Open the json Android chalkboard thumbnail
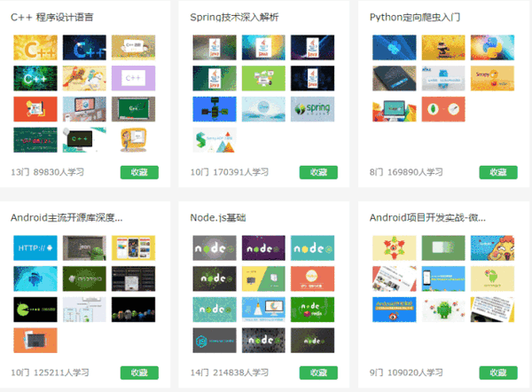 pyautogui.click(x=84, y=248)
